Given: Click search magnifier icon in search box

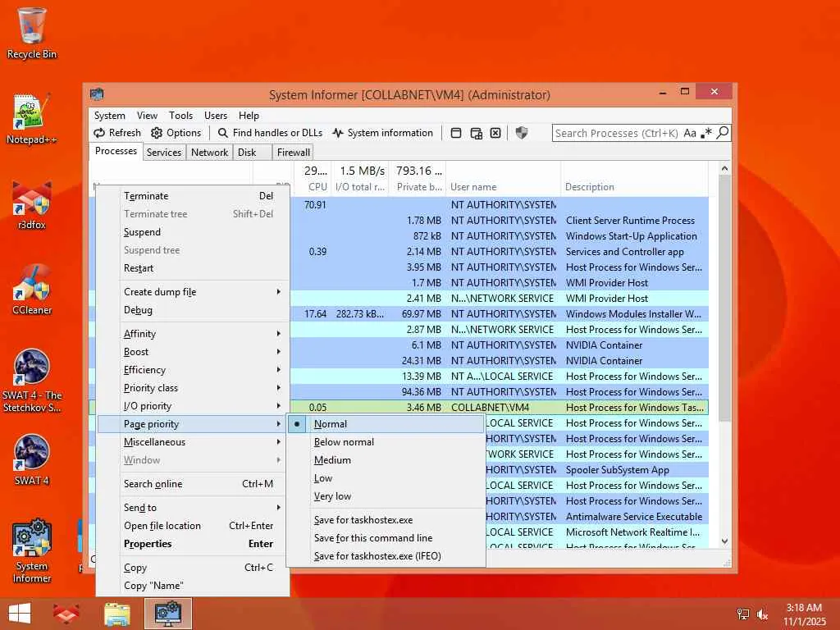Looking at the screenshot, I should (723, 132).
